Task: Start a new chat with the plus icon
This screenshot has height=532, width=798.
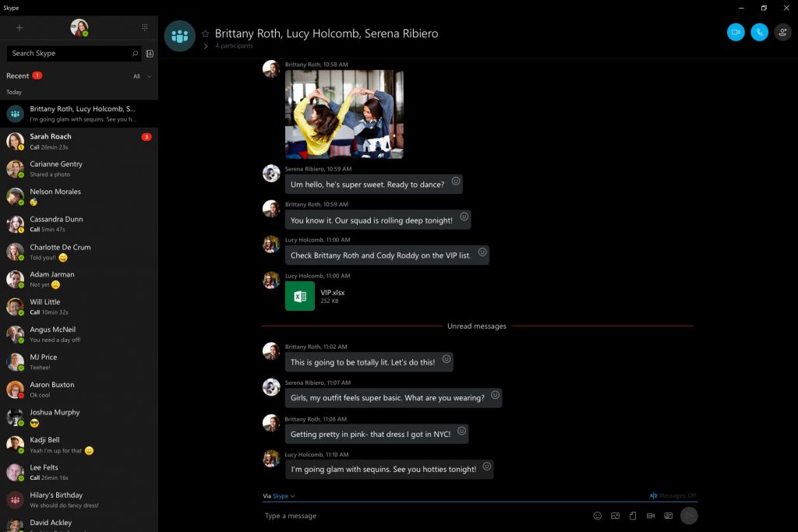Action: (19, 26)
